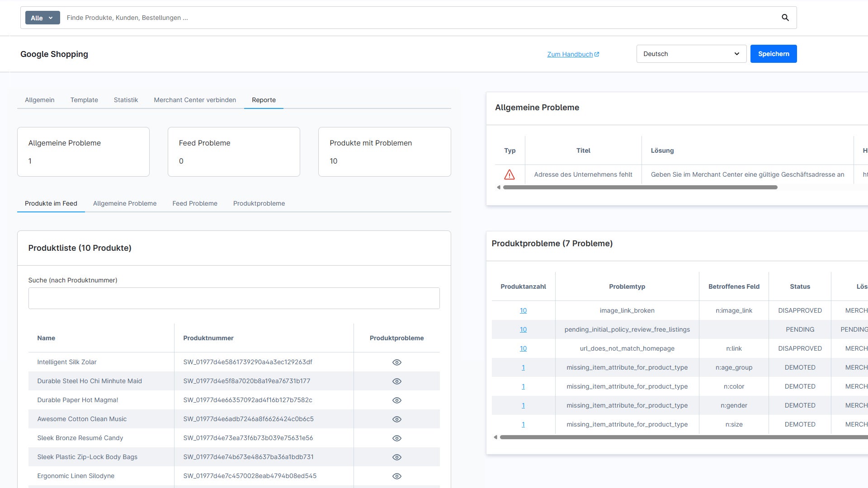Click the url_does_not_match_homepage cell
This screenshot has width=868, height=488.
(x=627, y=348)
